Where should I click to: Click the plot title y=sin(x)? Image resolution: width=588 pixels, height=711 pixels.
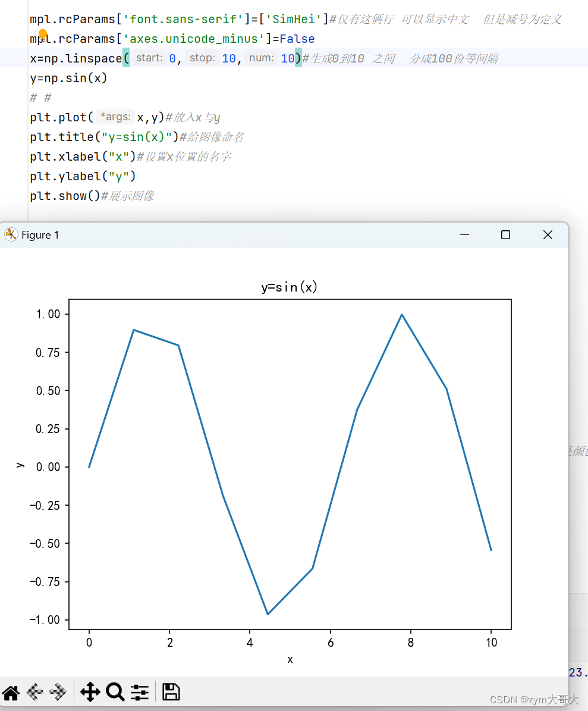(x=290, y=286)
